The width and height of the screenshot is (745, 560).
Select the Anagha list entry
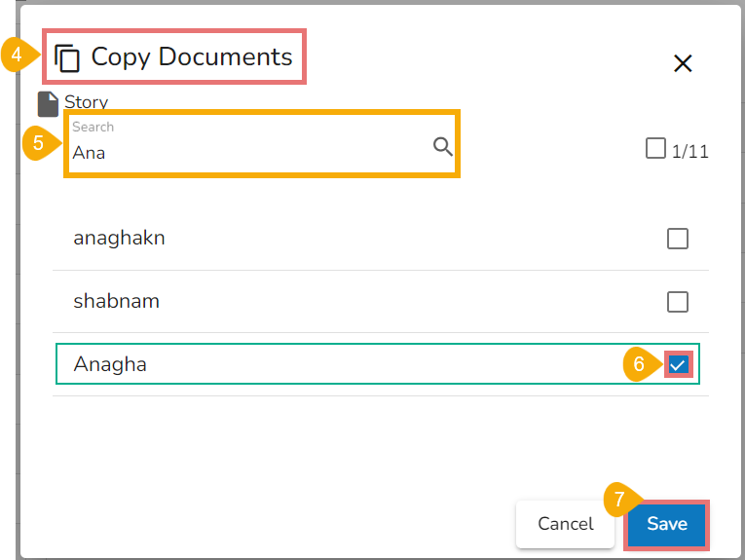110,364
